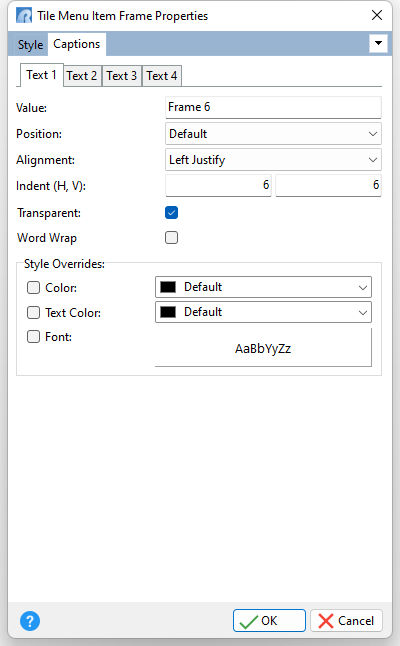Close the Tile Menu Item Frame Properties dialog

coord(377,16)
